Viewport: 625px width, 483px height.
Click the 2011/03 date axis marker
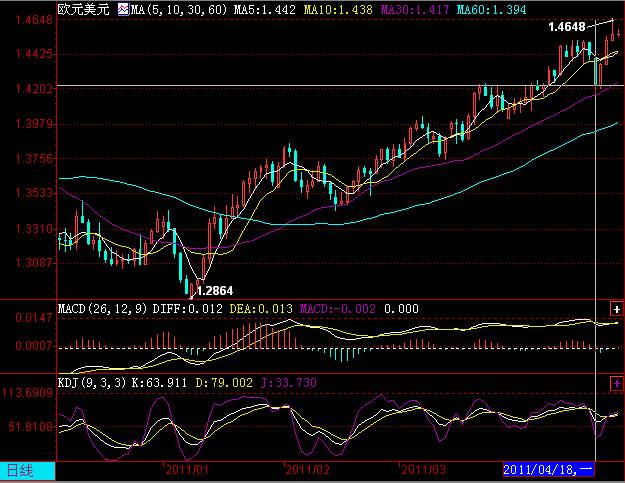click(423, 469)
